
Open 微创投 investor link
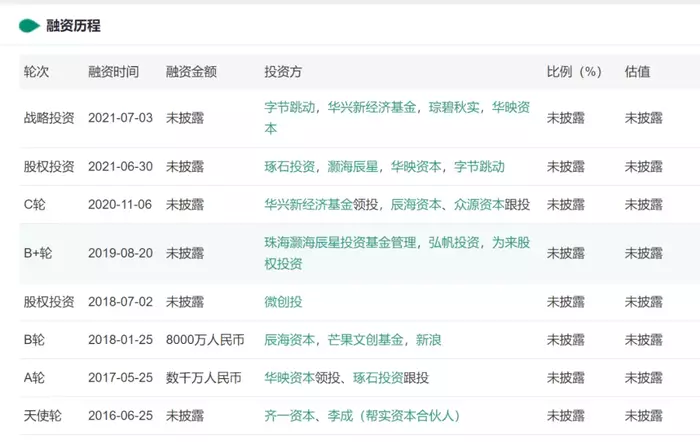coord(283,302)
